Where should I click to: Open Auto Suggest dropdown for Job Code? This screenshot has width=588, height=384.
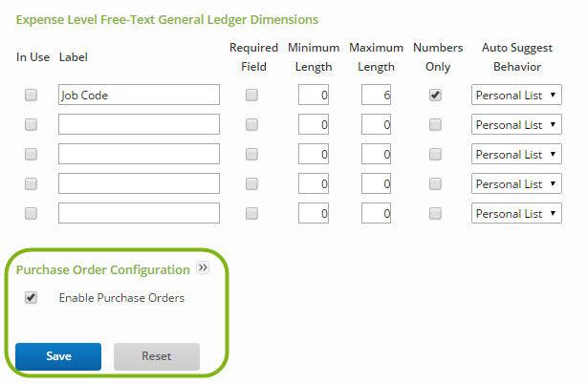pos(516,95)
